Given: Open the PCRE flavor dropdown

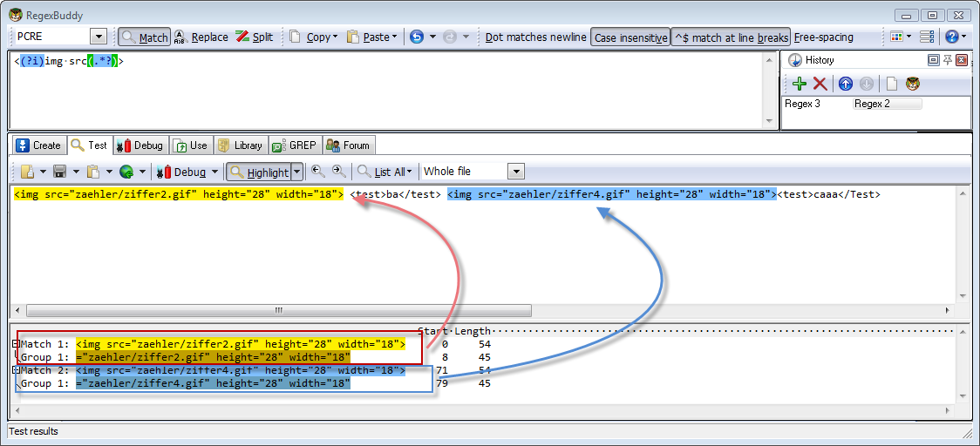Looking at the screenshot, I should (99, 37).
